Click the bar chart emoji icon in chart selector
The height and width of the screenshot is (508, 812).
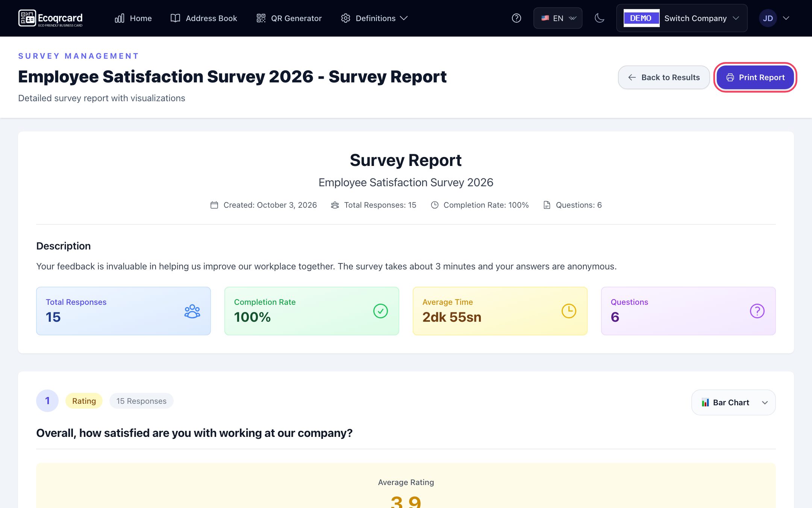tap(705, 403)
